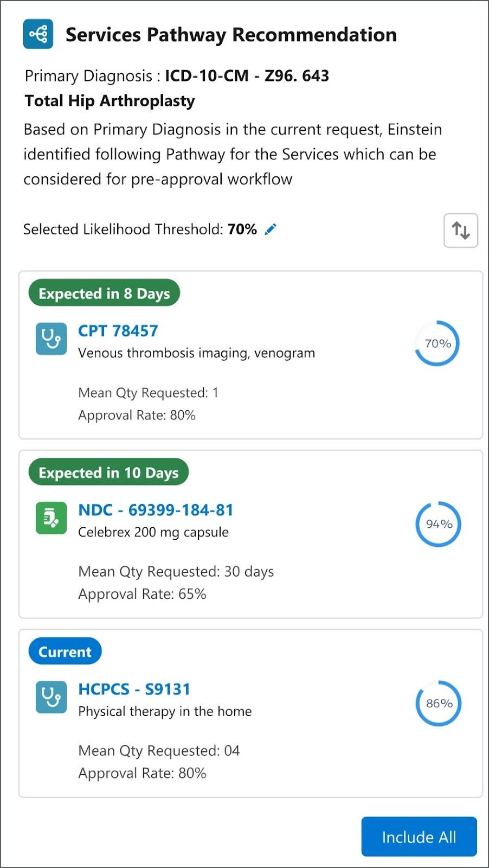This screenshot has height=868, width=489.
Task: Click the pencil edit icon next to 70% threshold
Action: 270,229
